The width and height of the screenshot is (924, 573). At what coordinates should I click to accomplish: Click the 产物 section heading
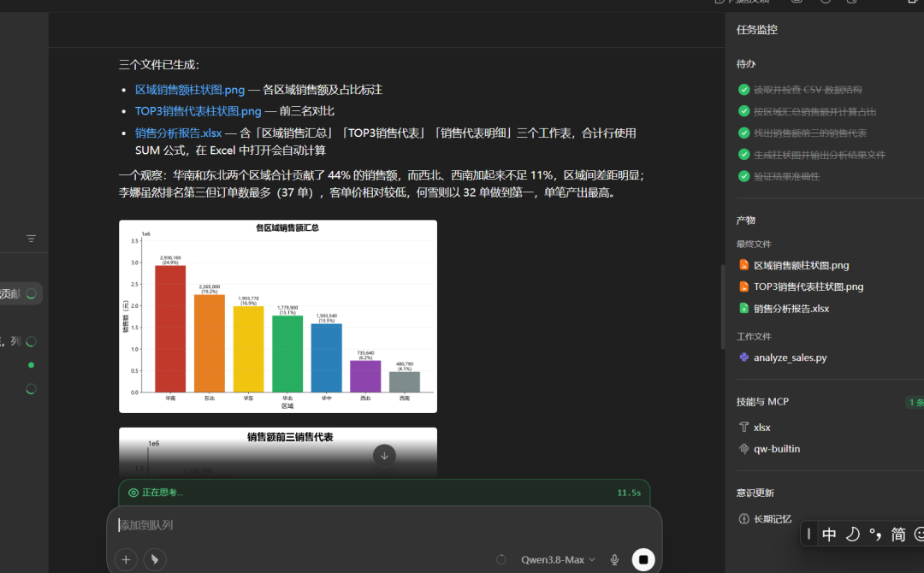(x=745, y=221)
